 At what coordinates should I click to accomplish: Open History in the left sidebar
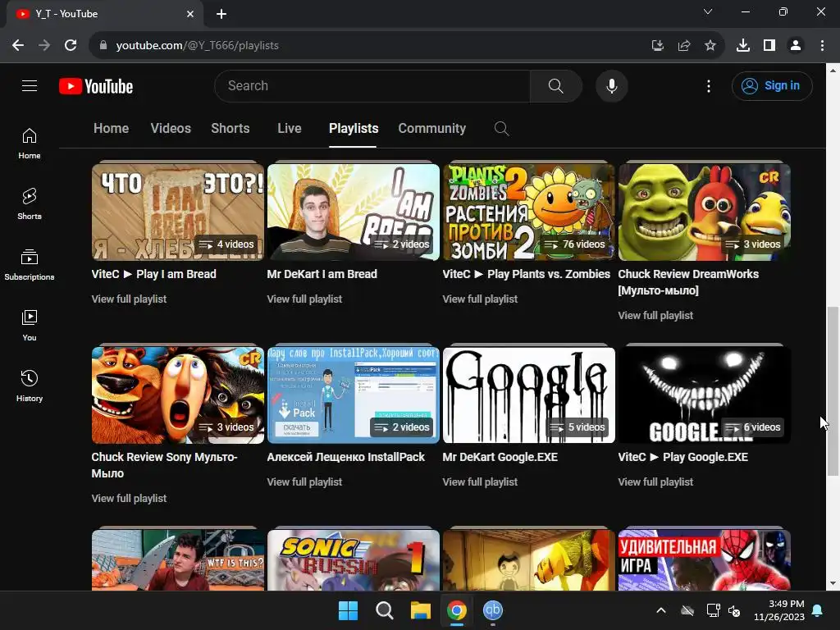(30, 386)
